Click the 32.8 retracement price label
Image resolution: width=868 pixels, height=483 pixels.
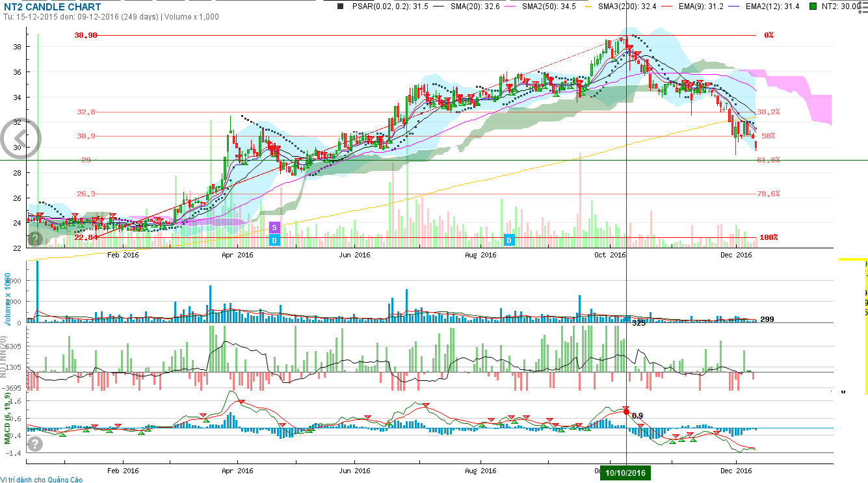[86, 112]
